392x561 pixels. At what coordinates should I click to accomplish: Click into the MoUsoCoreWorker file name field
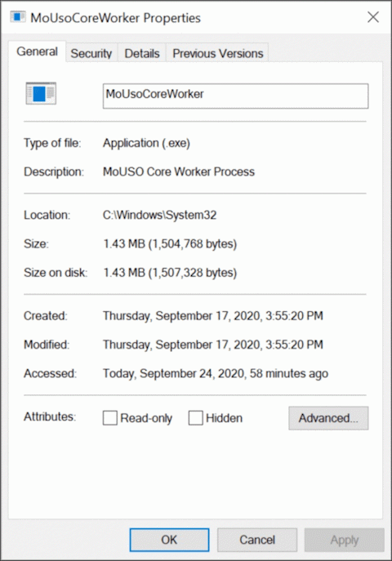(235, 96)
